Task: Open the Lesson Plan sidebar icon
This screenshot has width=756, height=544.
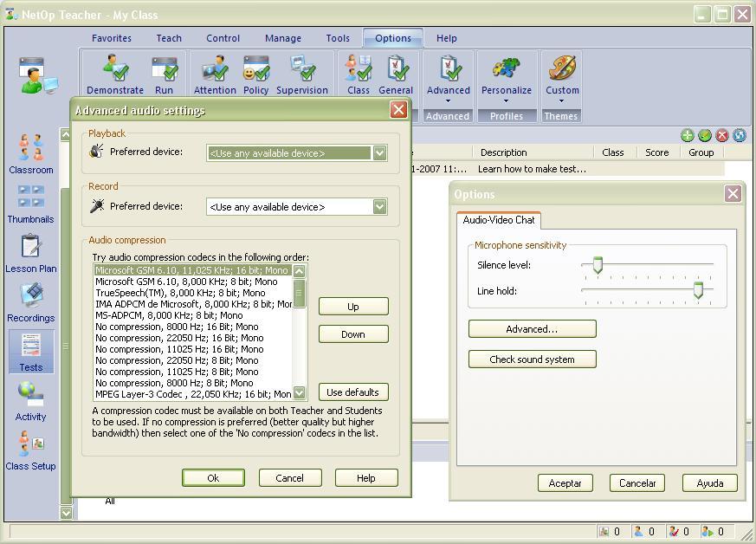Action: pos(31,254)
